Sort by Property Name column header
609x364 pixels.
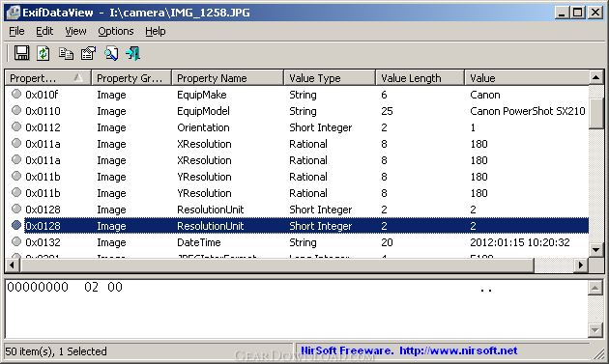227,78
